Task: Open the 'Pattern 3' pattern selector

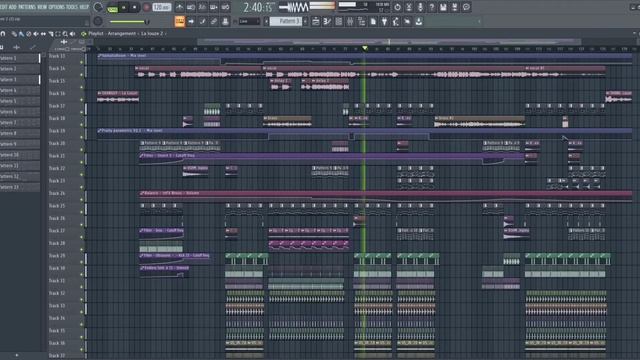Action: pos(287,21)
